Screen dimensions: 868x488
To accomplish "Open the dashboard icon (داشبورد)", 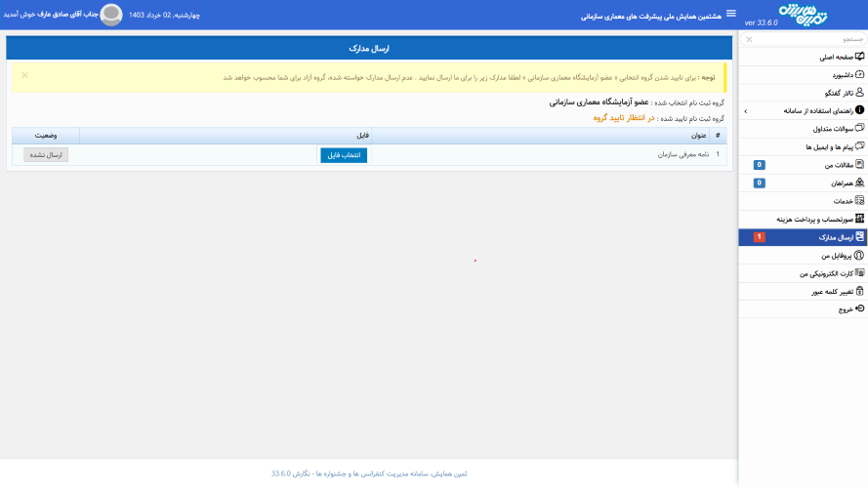I will click(x=859, y=74).
